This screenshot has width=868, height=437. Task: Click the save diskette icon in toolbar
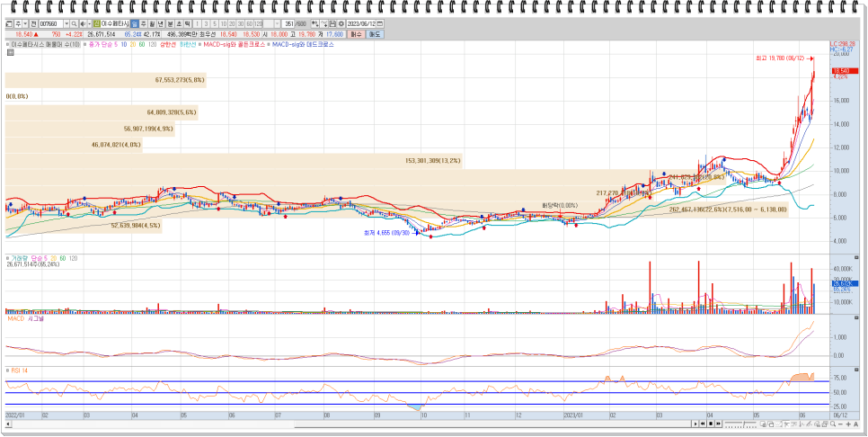[332, 23]
